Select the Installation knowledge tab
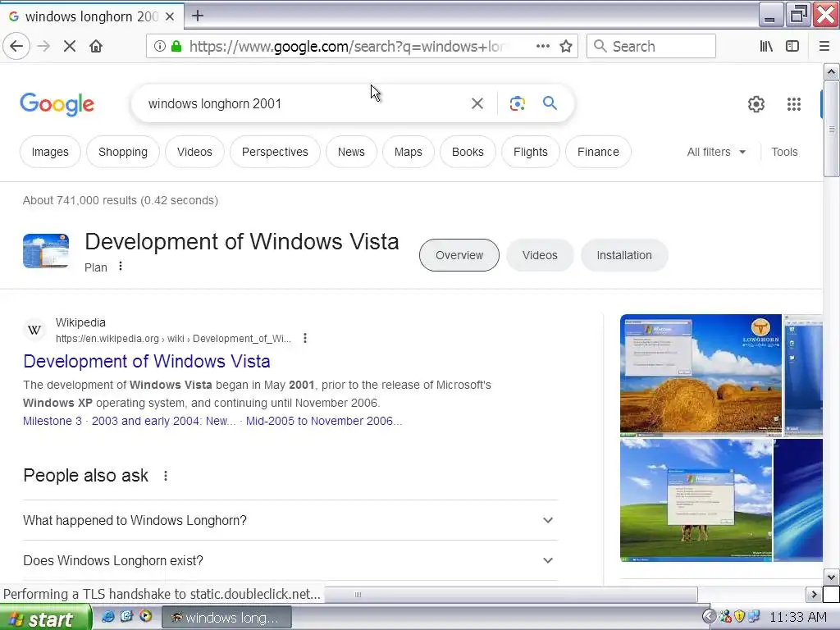 click(624, 255)
